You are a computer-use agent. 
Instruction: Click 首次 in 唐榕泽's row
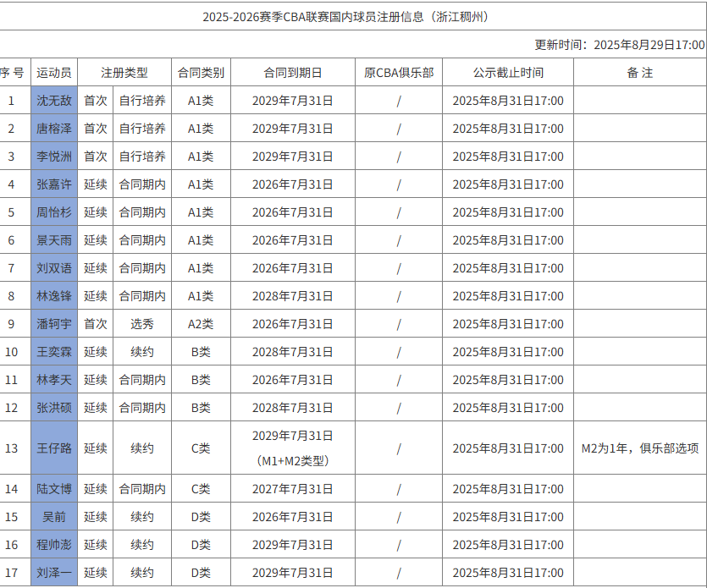coord(96,129)
